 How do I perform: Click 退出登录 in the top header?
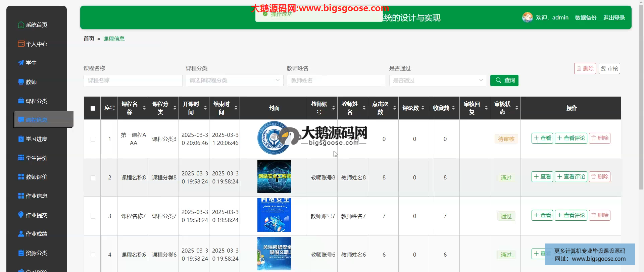[x=614, y=18]
